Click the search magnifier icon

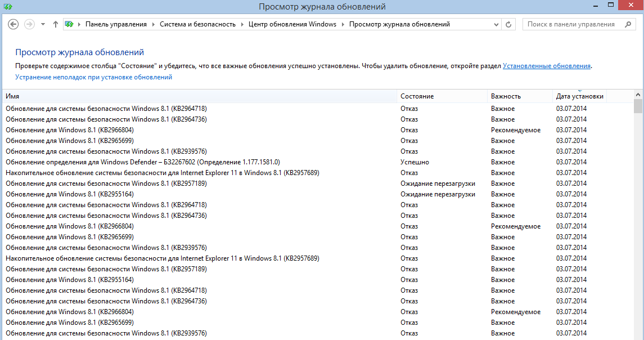628,24
